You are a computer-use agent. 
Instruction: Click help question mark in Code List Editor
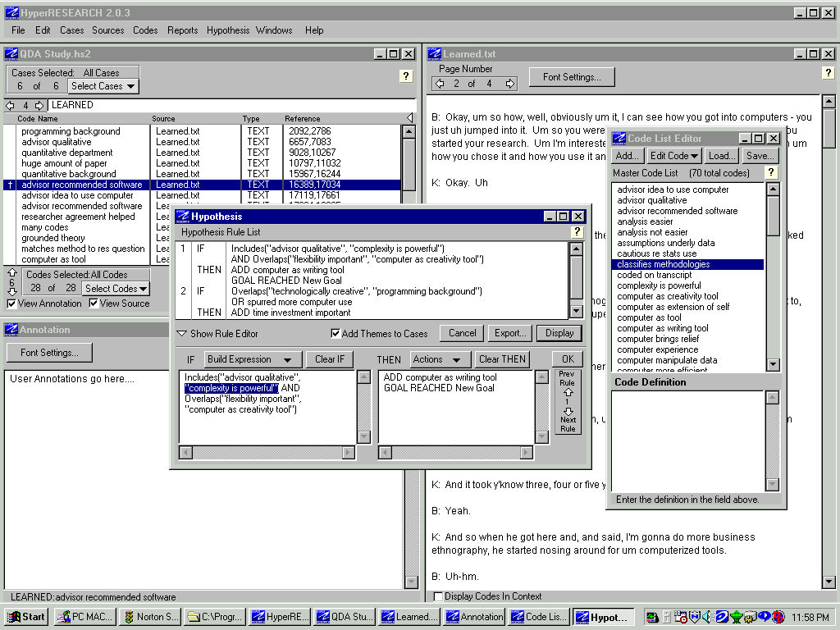coord(770,172)
